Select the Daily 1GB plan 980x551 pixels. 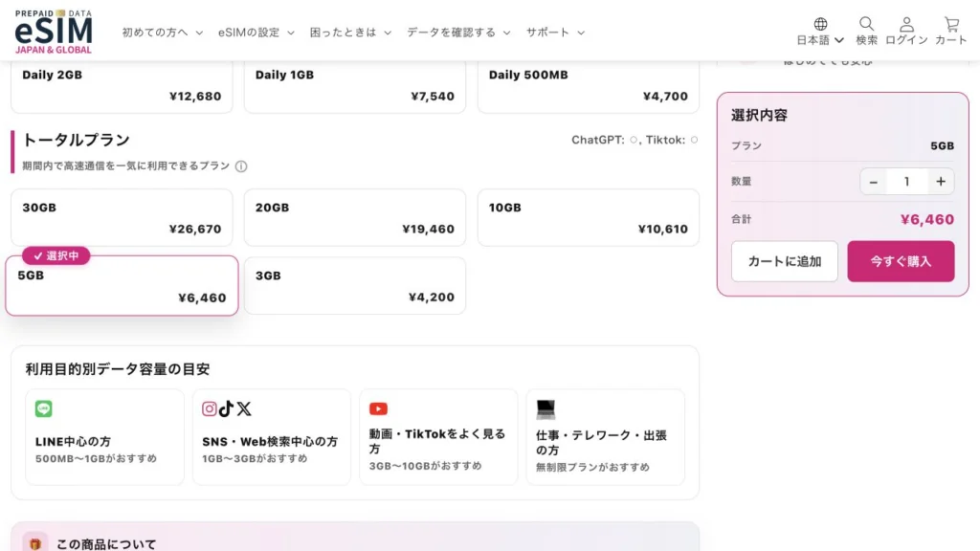(x=355, y=87)
